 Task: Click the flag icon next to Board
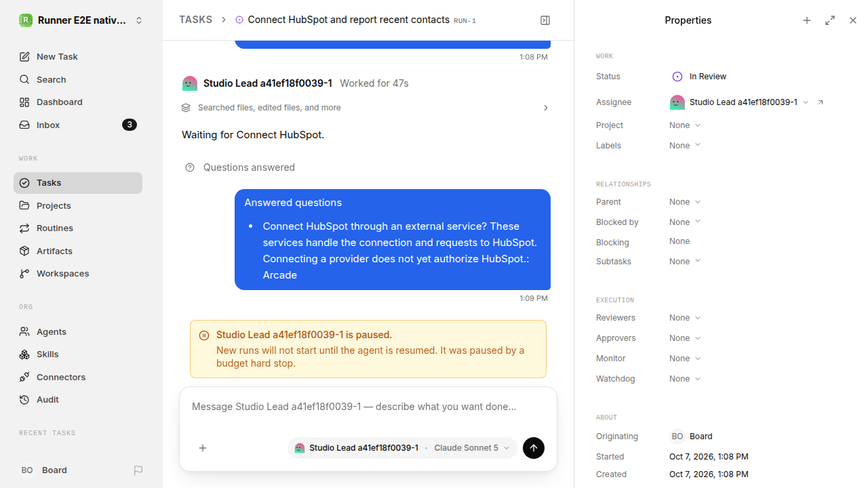click(138, 470)
